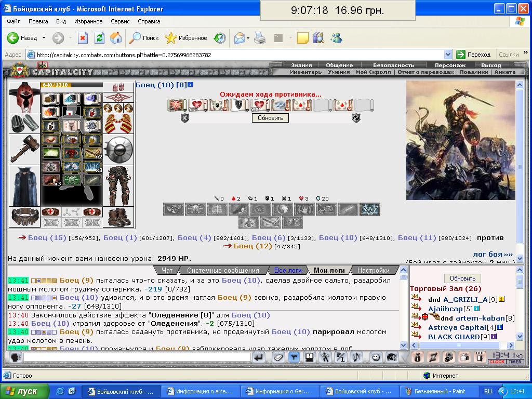Click the Поединки menu link
The image size is (532, 399).
tap(474, 72)
